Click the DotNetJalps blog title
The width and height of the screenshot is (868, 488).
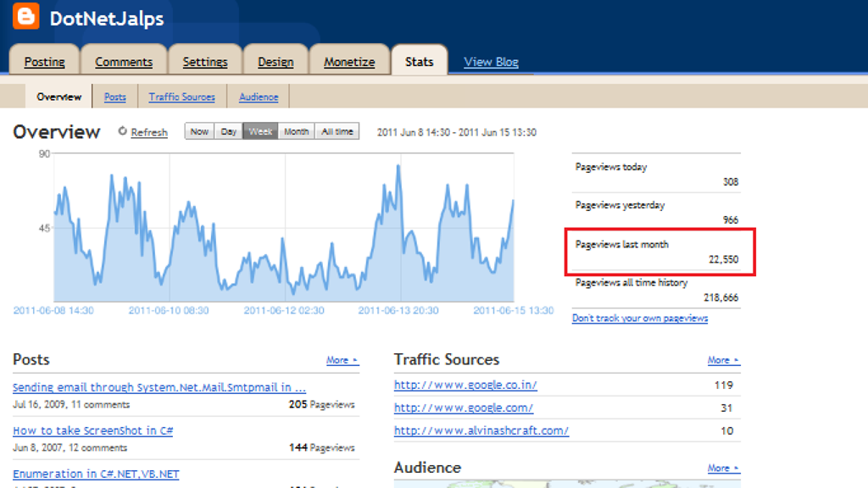pos(107,19)
